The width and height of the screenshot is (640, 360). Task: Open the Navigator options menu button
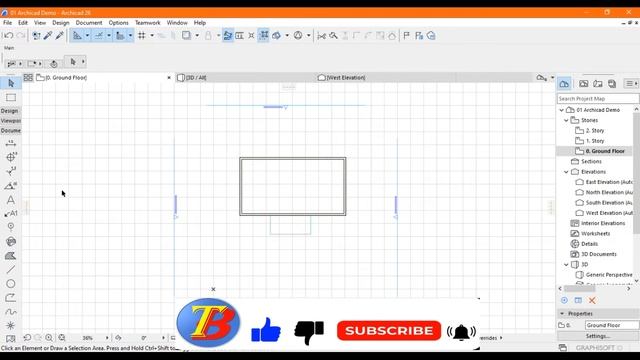(x=631, y=84)
